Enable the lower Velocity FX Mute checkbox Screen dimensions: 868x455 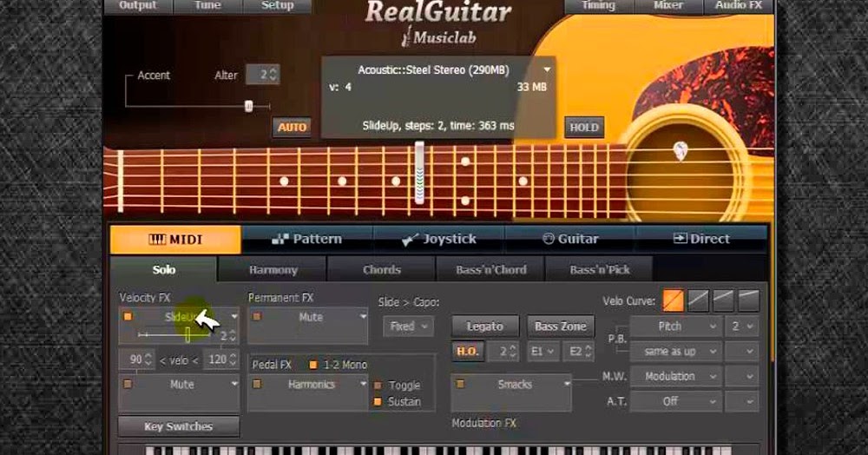click(x=128, y=384)
